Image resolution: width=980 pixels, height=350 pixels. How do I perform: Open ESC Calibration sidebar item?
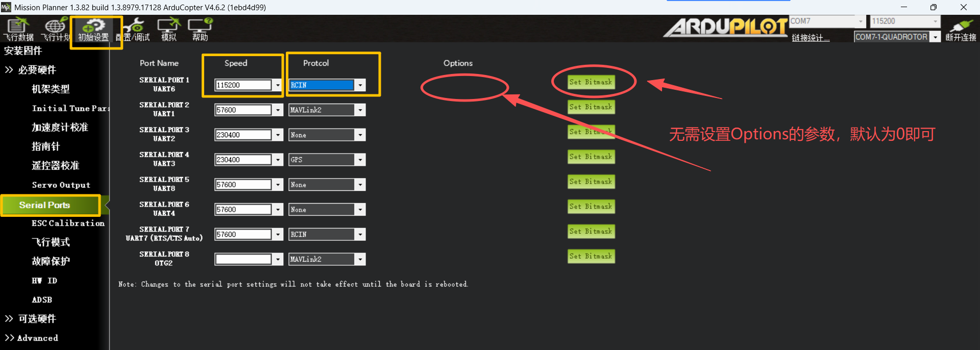[x=68, y=223]
